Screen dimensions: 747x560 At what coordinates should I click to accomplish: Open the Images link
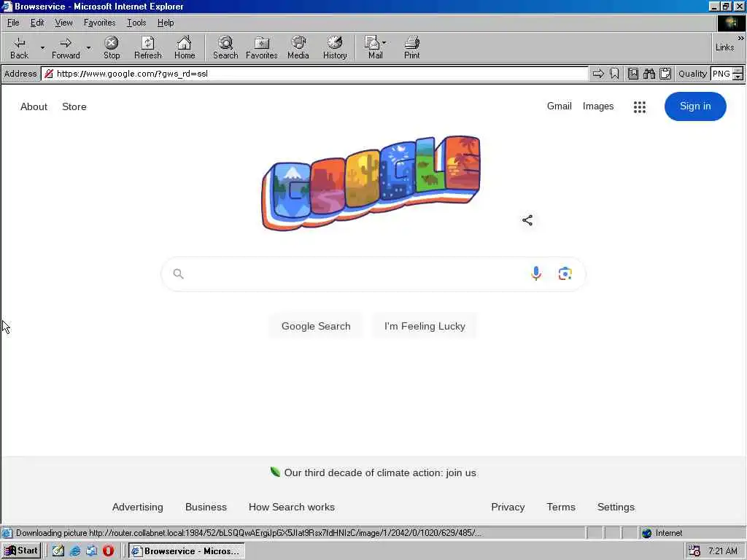pos(598,106)
